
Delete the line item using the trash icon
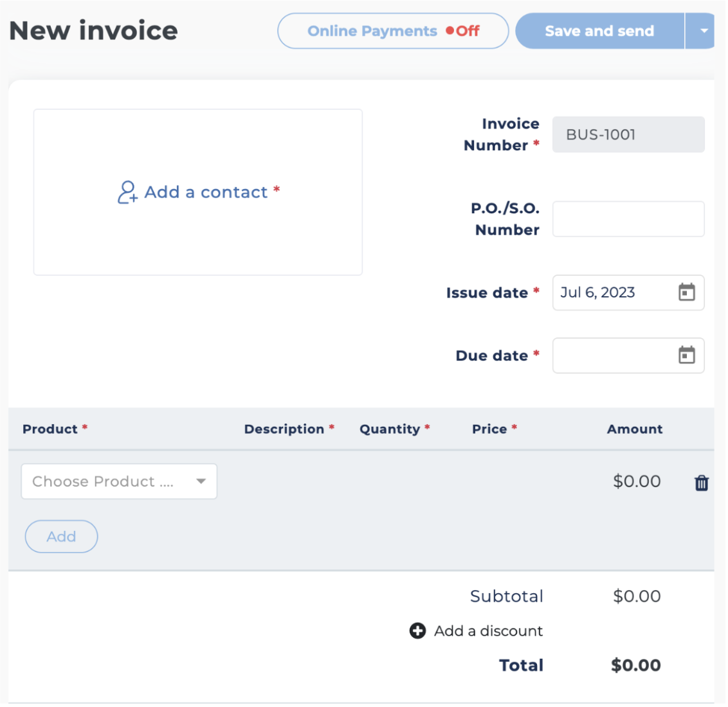[701, 483]
